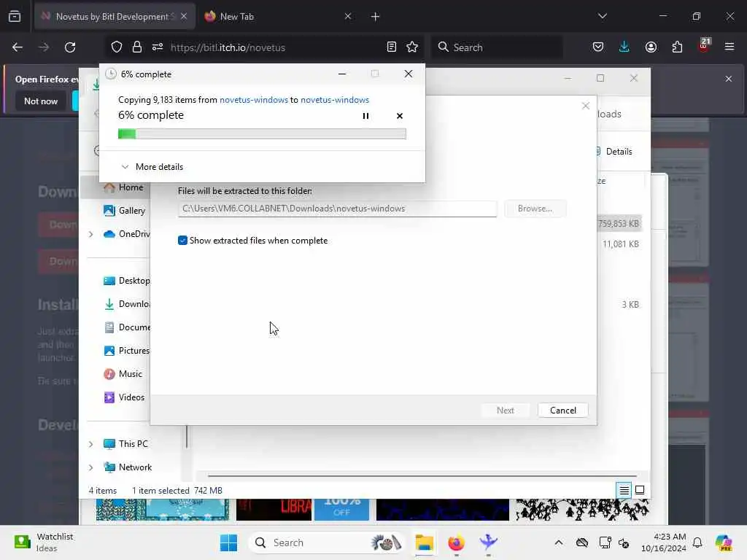Toggle Firefox reader view
The width and height of the screenshot is (747, 560).
point(392,47)
